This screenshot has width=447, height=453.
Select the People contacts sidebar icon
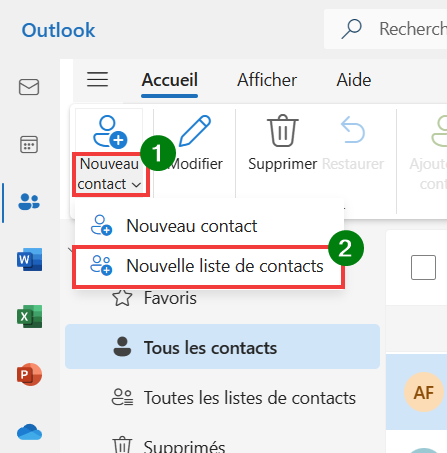click(x=29, y=202)
